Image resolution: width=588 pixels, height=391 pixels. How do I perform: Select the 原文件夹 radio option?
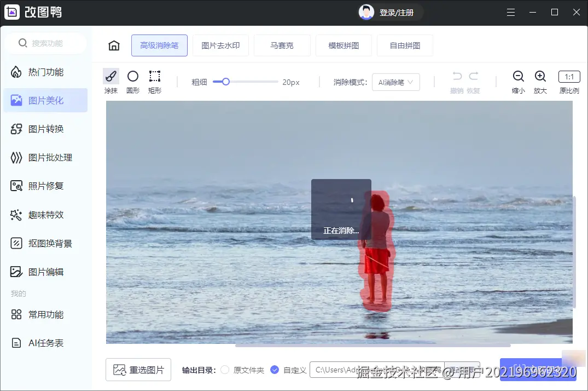(x=225, y=370)
